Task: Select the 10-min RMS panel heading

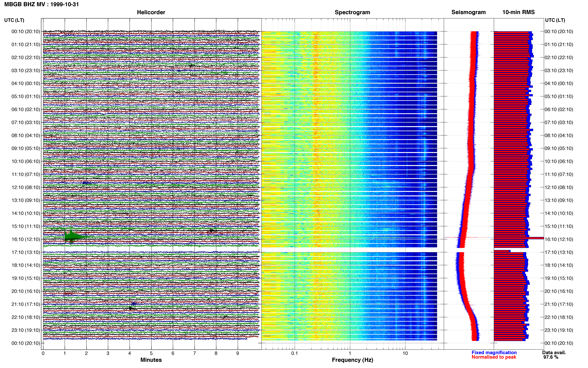Action: pyautogui.click(x=518, y=12)
